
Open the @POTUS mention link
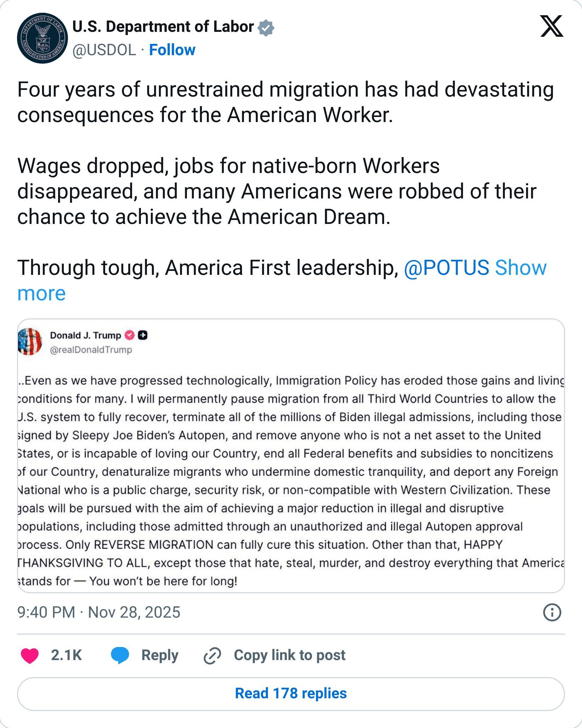446,268
